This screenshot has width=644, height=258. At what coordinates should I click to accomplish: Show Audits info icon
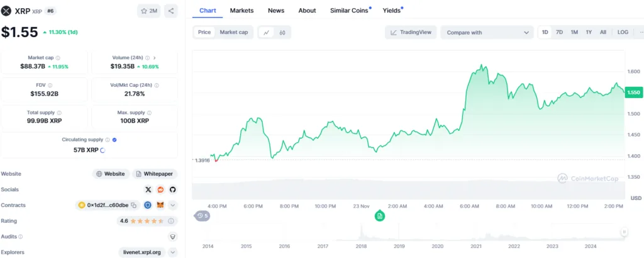[21, 237]
